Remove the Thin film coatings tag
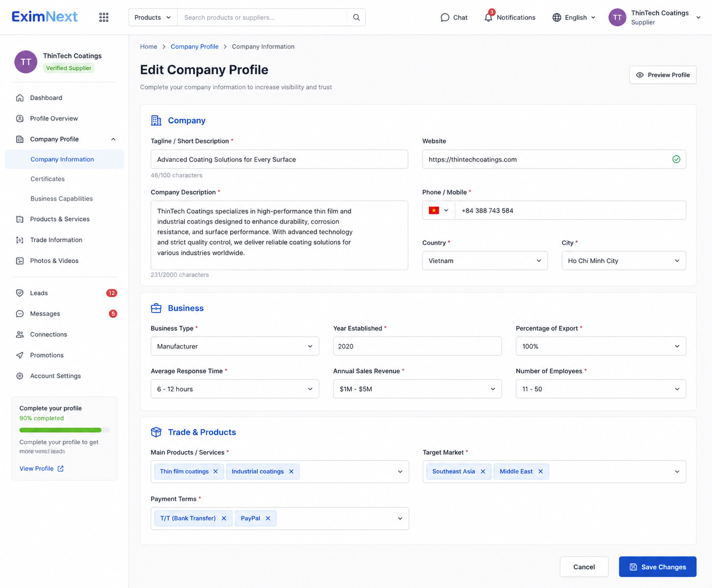Screen dimensions: 712x588 pos(216,471)
